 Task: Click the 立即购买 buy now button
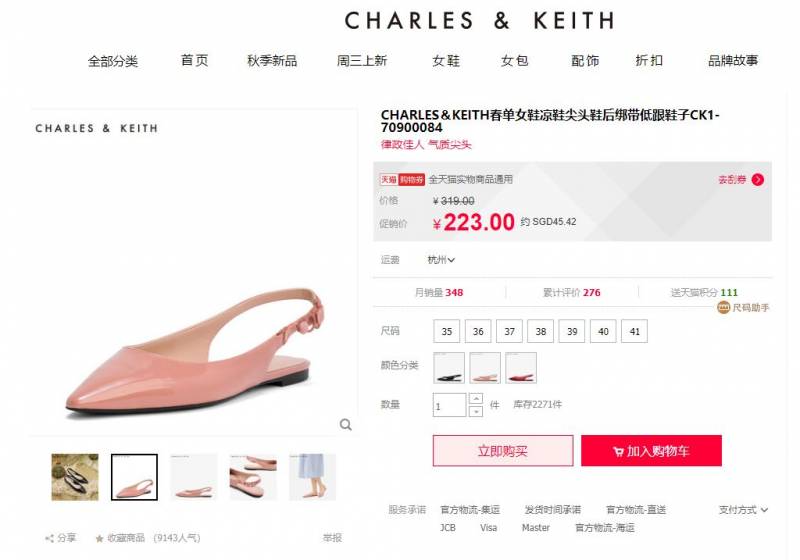coord(503,450)
